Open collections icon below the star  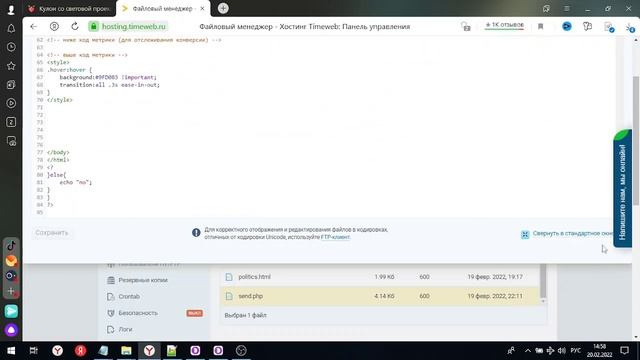click(11, 84)
